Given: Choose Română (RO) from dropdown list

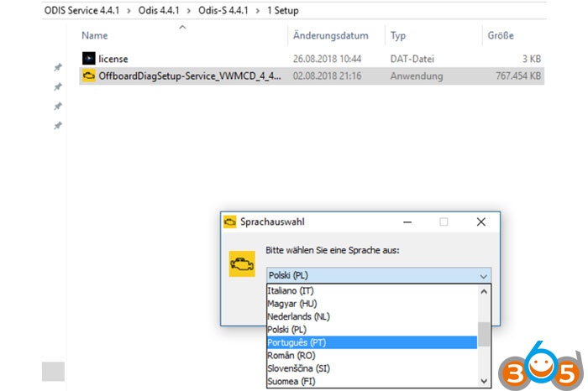Looking at the screenshot, I should pyautogui.click(x=291, y=356).
